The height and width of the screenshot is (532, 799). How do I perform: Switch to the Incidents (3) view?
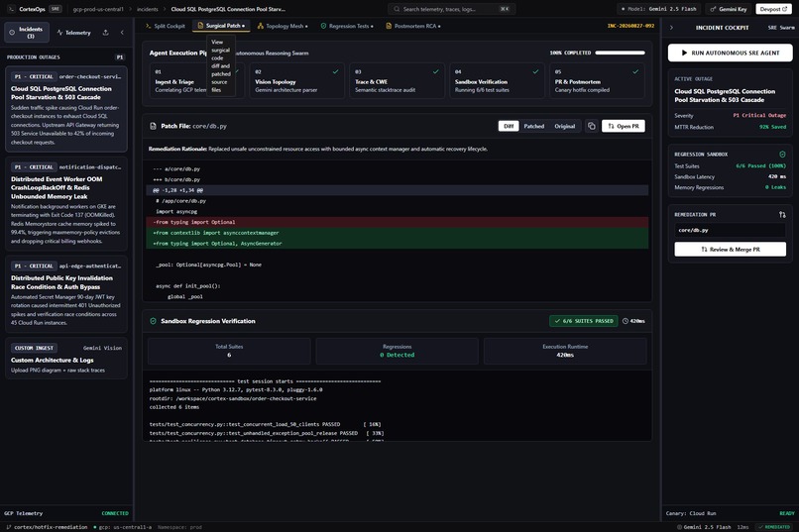tap(27, 32)
